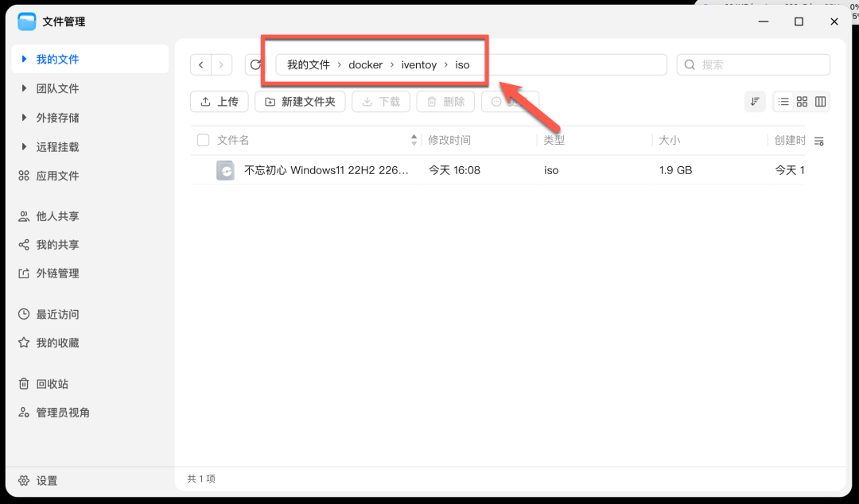Minimize the 文件管理 window
The width and height of the screenshot is (859, 504).
click(764, 21)
